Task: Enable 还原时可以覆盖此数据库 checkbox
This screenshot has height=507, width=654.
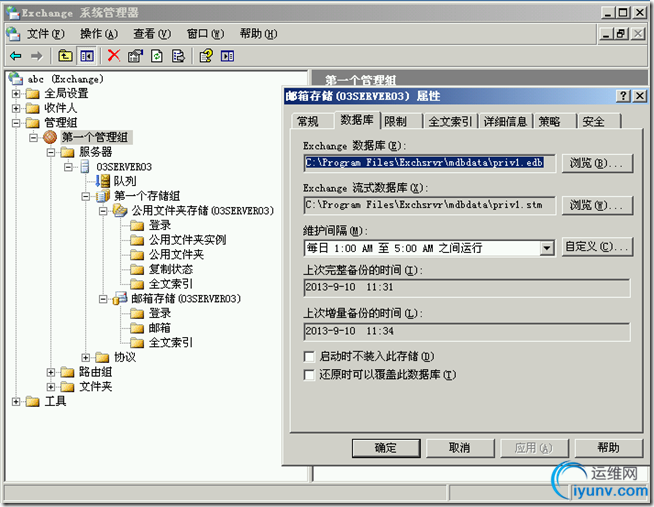Action: (x=309, y=375)
